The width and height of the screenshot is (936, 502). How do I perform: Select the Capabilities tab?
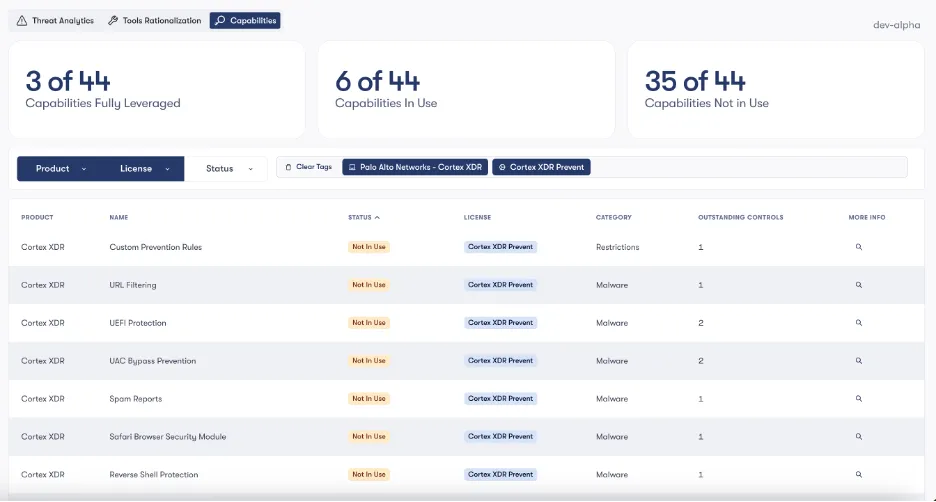[245, 20]
